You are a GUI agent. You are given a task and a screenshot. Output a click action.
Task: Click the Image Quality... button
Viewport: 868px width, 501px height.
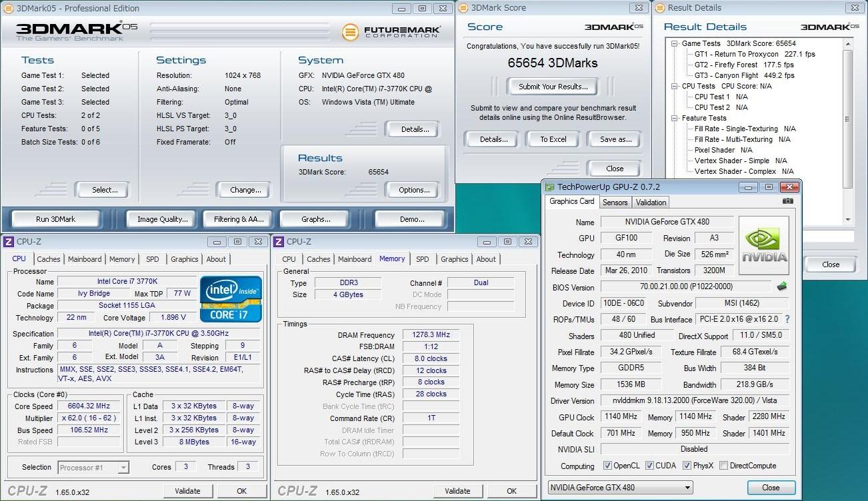click(163, 219)
